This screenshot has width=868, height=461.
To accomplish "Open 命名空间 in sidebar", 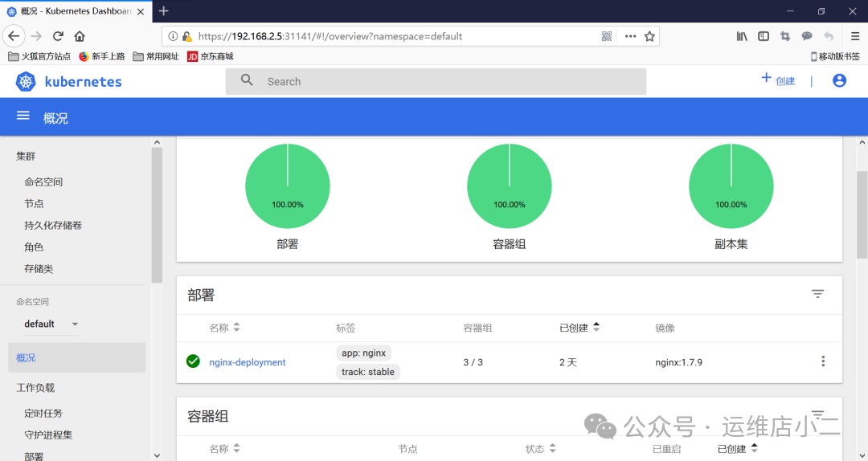I will [x=43, y=182].
